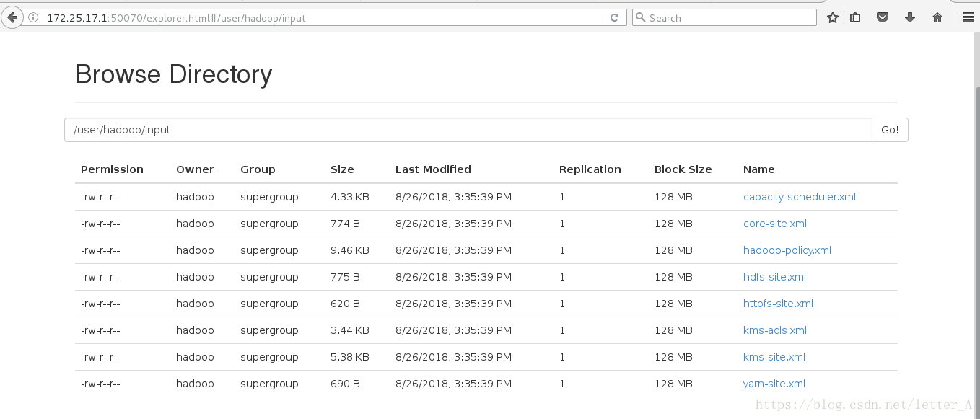Show bookmarks list icon
The image size is (980, 419).
coord(855,17)
